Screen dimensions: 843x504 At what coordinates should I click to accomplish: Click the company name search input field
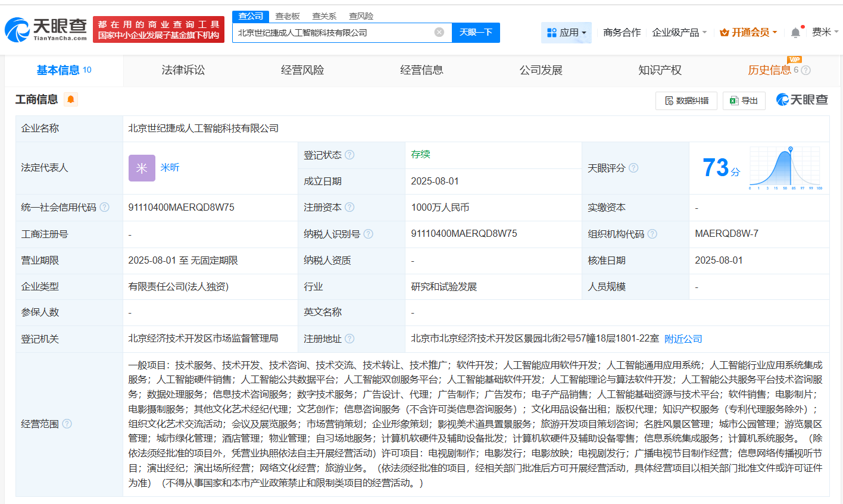[333, 33]
